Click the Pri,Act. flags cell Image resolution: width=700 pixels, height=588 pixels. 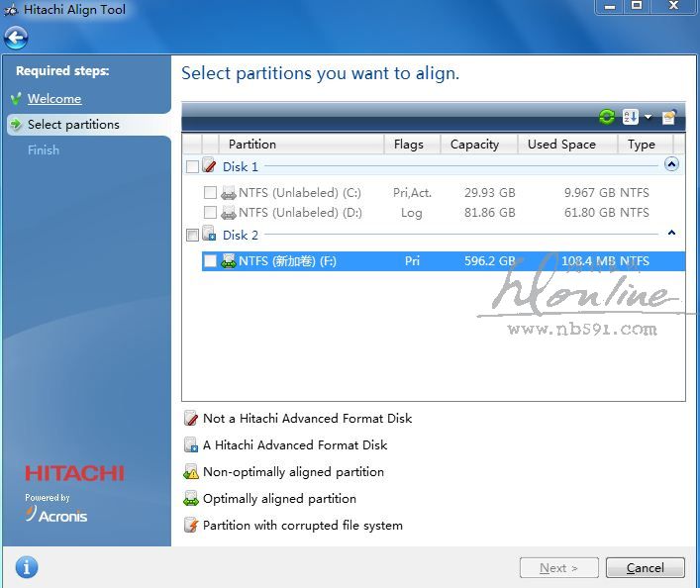click(412, 193)
